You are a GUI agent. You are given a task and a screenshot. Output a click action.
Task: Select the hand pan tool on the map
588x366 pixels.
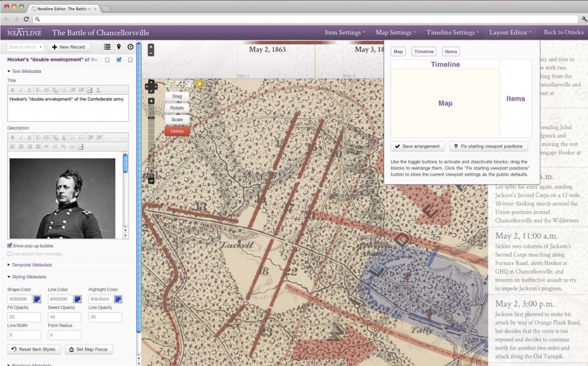click(x=199, y=84)
